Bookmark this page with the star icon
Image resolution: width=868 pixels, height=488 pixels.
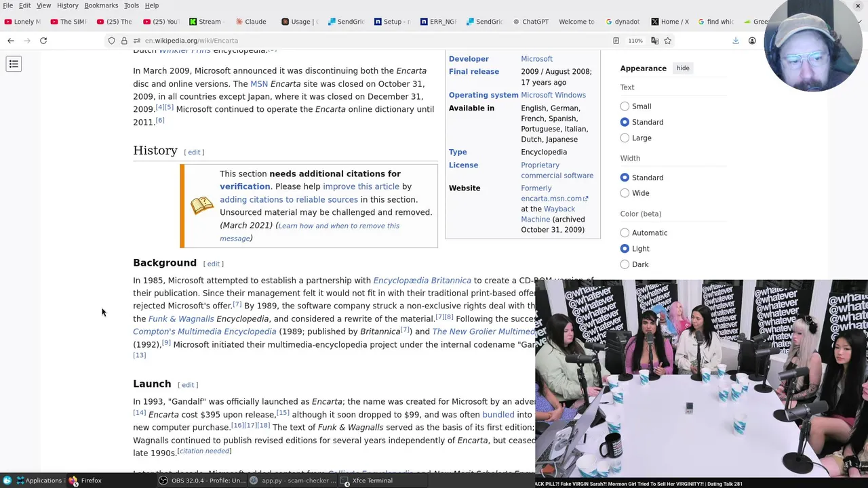pyautogui.click(x=668, y=41)
